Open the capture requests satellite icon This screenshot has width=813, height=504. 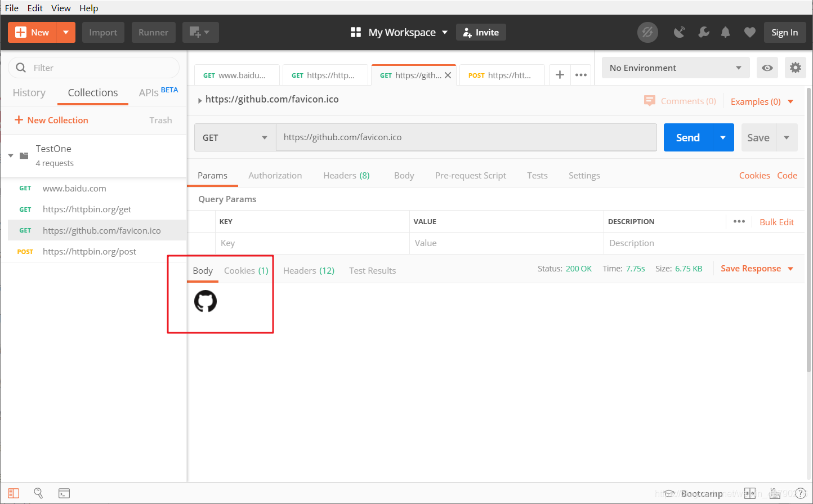[680, 33]
